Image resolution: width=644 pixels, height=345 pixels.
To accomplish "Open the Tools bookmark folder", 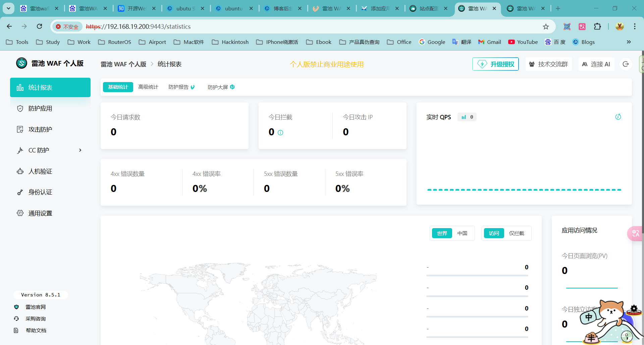I will tap(17, 42).
